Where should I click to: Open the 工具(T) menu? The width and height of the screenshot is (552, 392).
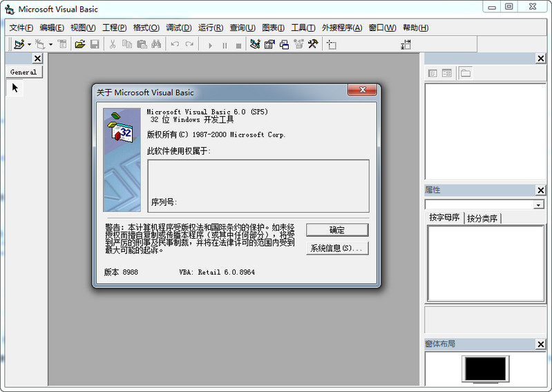[303, 28]
